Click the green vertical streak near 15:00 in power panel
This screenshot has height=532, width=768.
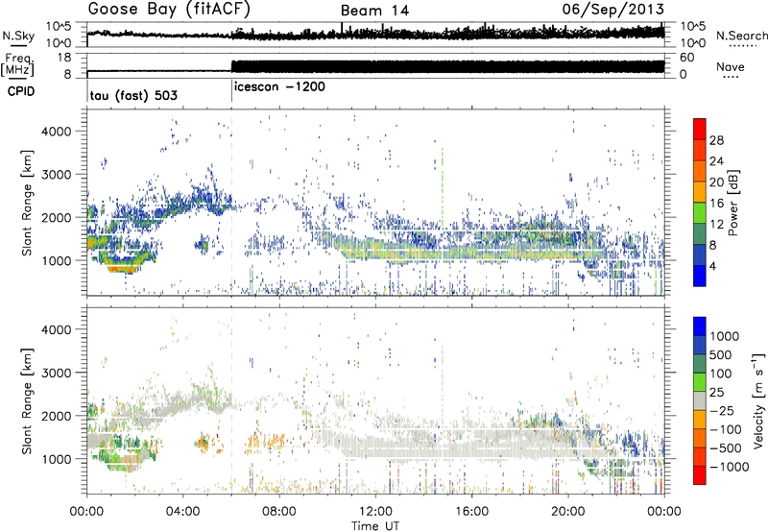click(443, 188)
